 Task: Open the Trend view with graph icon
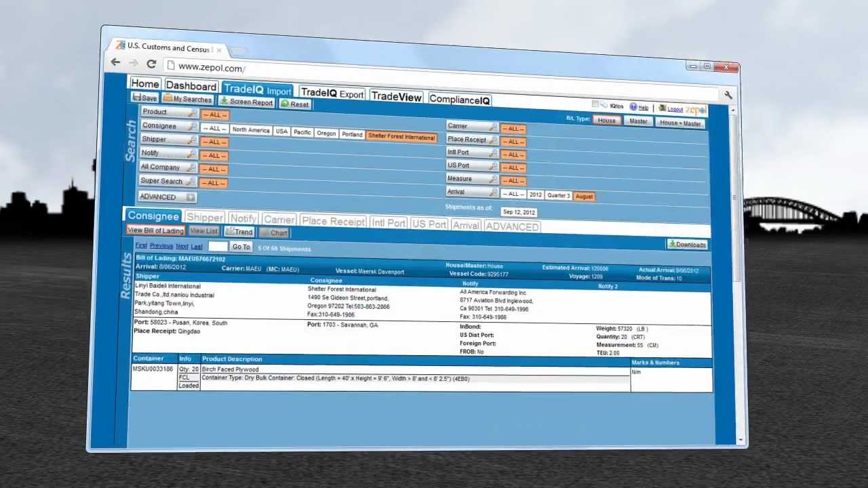pyautogui.click(x=239, y=232)
